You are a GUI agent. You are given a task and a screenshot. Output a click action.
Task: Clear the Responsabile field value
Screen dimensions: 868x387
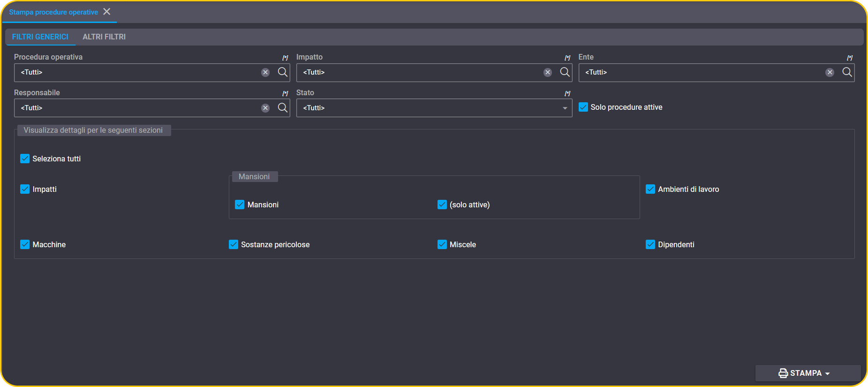[x=265, y=108]
